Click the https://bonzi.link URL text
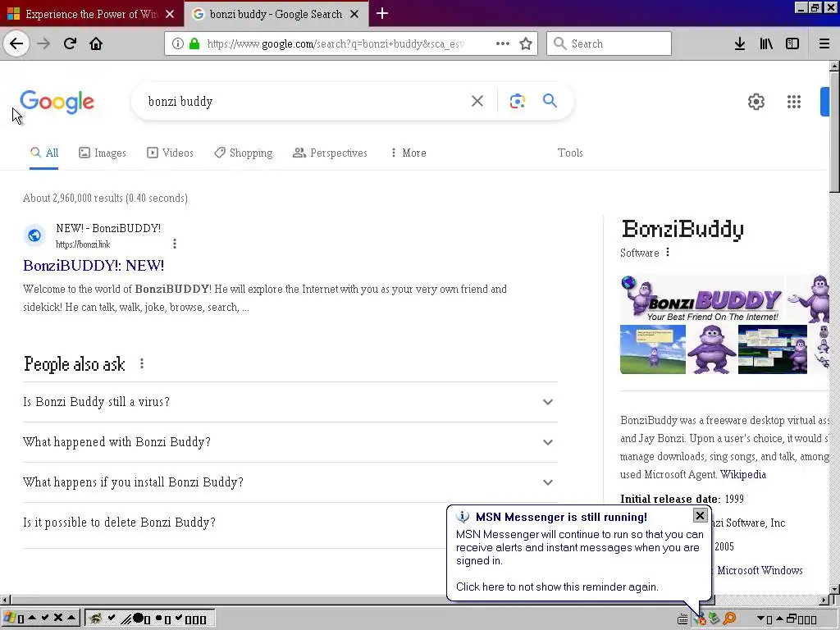Screen dimensions: 840x630 tap(83, 244)
